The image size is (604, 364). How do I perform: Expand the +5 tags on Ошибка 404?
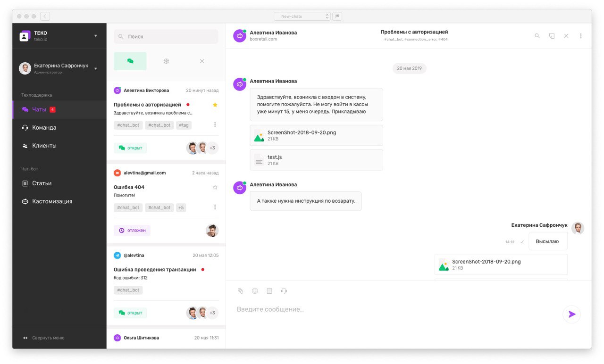point(181,207)
